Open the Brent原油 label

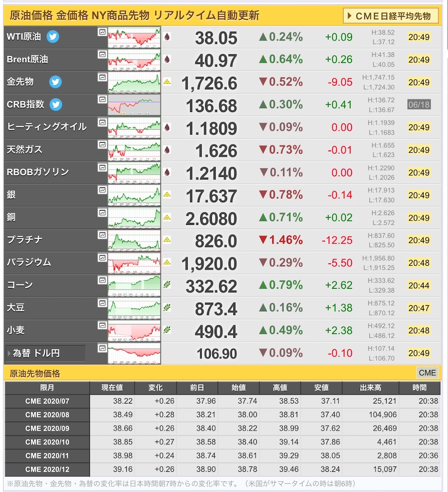pos(27,59)
